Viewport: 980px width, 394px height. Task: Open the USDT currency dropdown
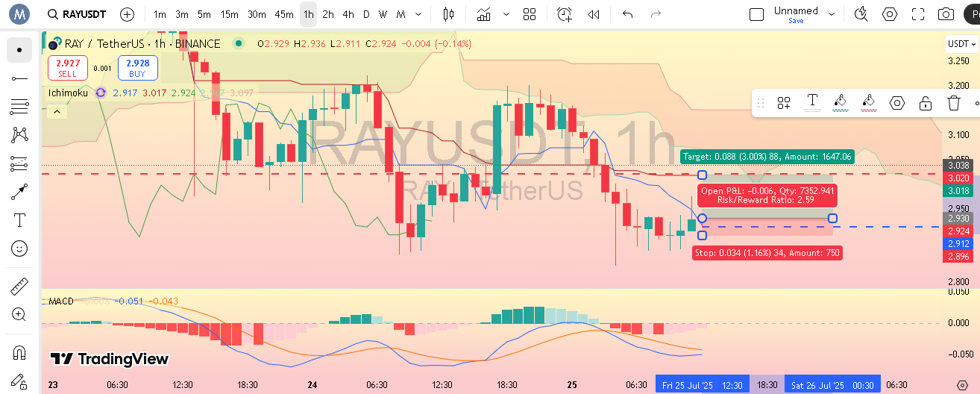[961, 44]
